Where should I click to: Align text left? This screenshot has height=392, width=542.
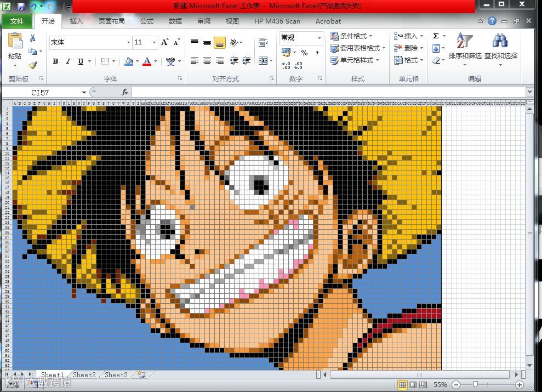[194, 61]
